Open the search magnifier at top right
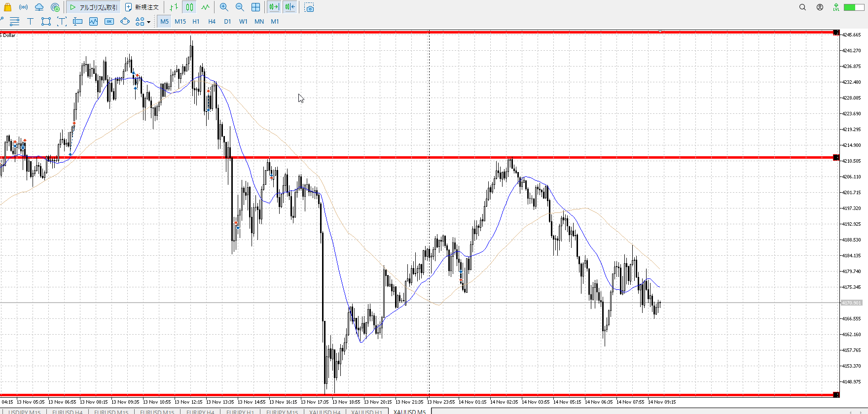The height and width of the screenshot is (414, 868). [802, 7]
